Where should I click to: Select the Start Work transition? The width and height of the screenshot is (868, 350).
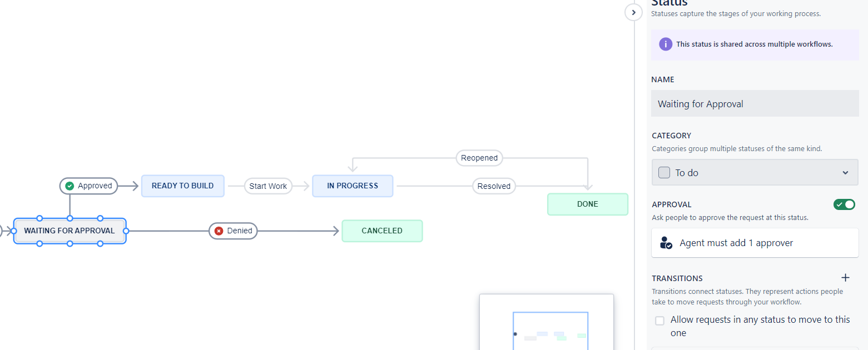click(268, 186)
